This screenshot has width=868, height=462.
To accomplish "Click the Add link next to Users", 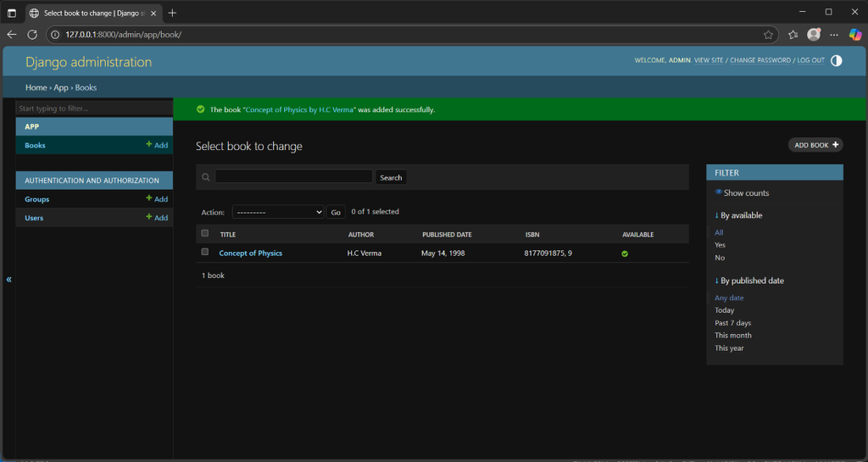I will click(157, 218).
